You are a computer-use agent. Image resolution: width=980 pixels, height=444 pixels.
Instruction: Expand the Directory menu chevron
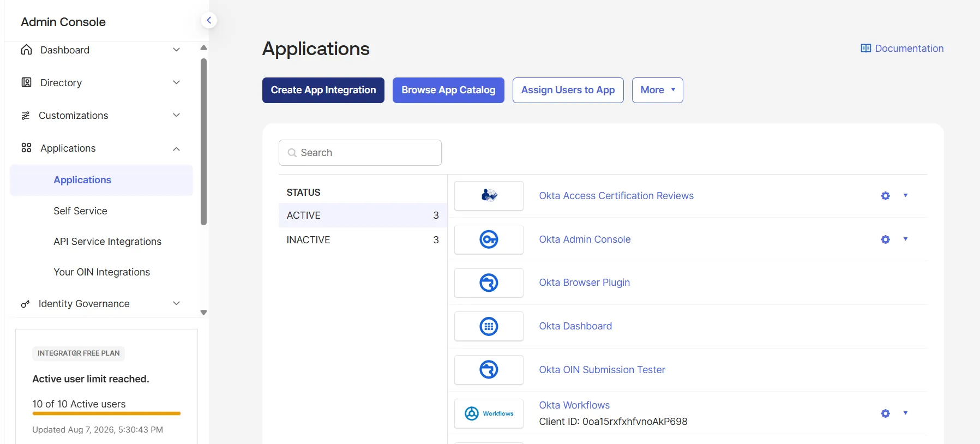(176, 82)
